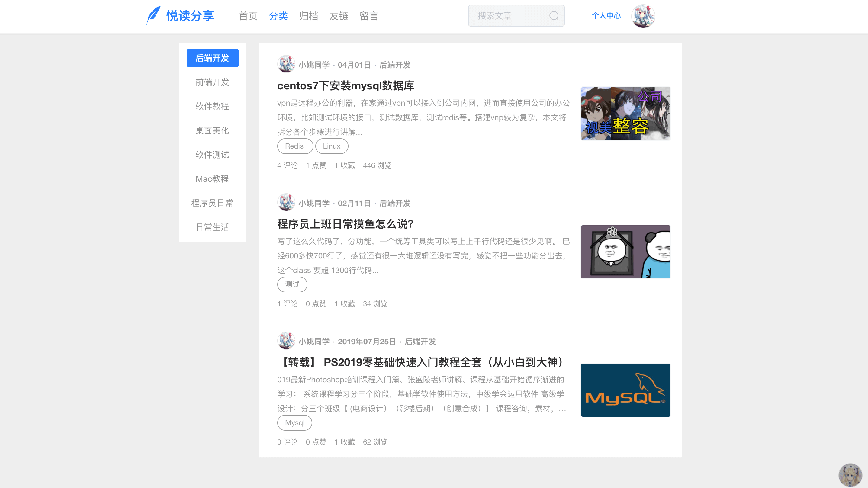Open the panda meme thumbnail

tap(625, 252)
